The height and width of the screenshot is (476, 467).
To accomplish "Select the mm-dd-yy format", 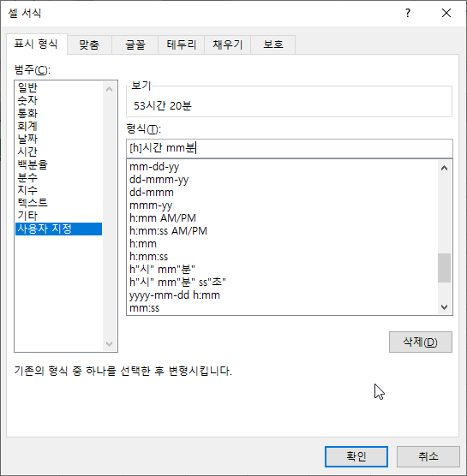I will coord(282,167).
